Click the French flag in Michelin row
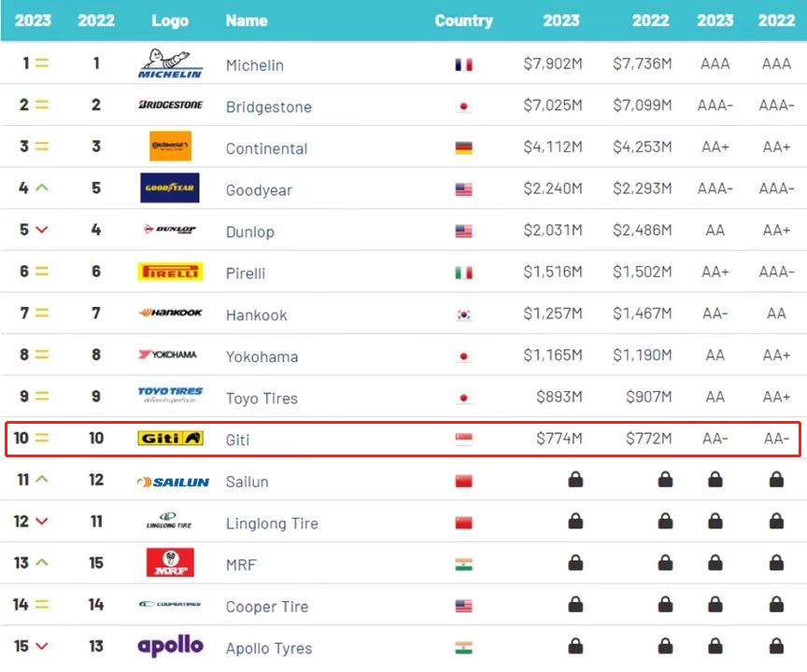 [x=463, y=65]
